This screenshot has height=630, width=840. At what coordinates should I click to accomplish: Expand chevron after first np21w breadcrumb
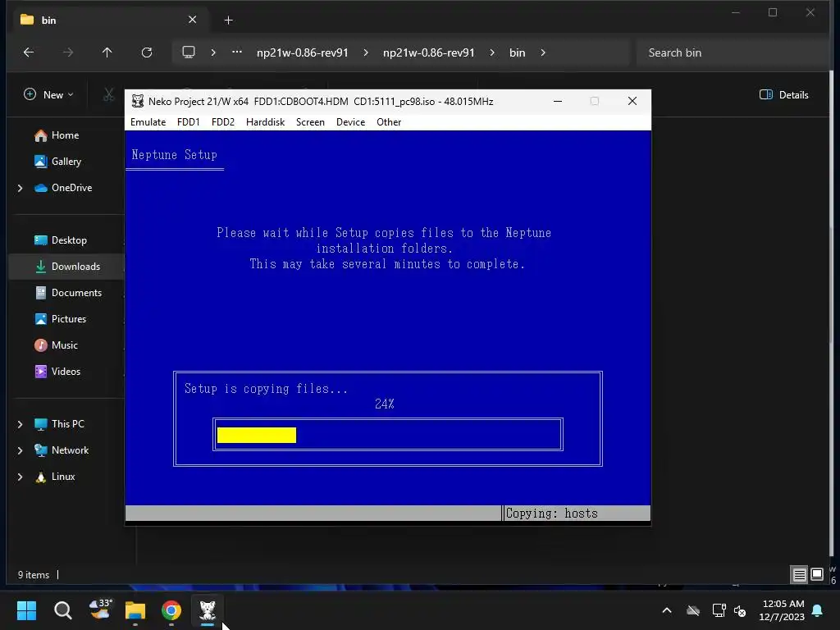tap(366, 52)
